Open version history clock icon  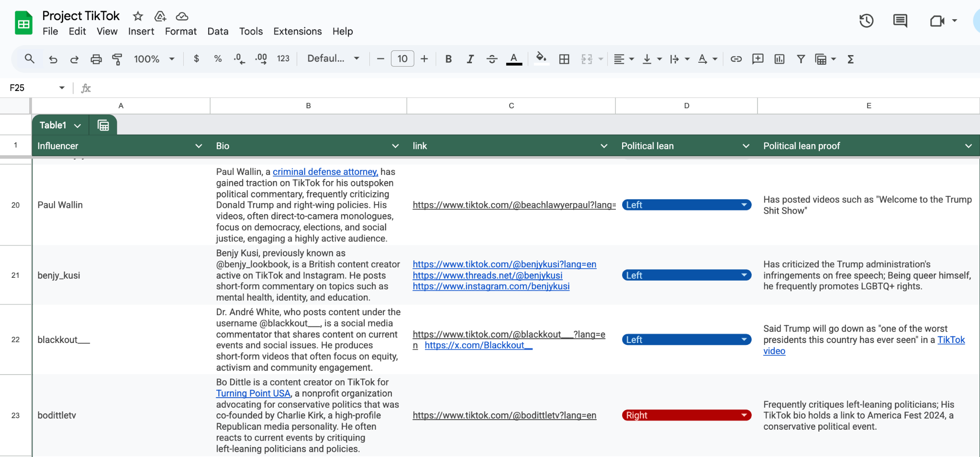coord(866,21)
